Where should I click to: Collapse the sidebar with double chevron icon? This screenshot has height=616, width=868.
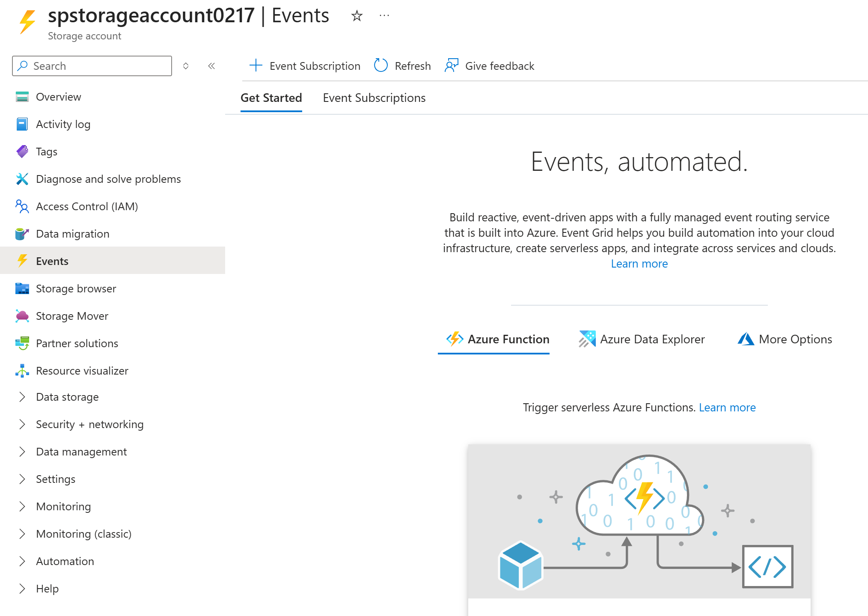point(211,66)
